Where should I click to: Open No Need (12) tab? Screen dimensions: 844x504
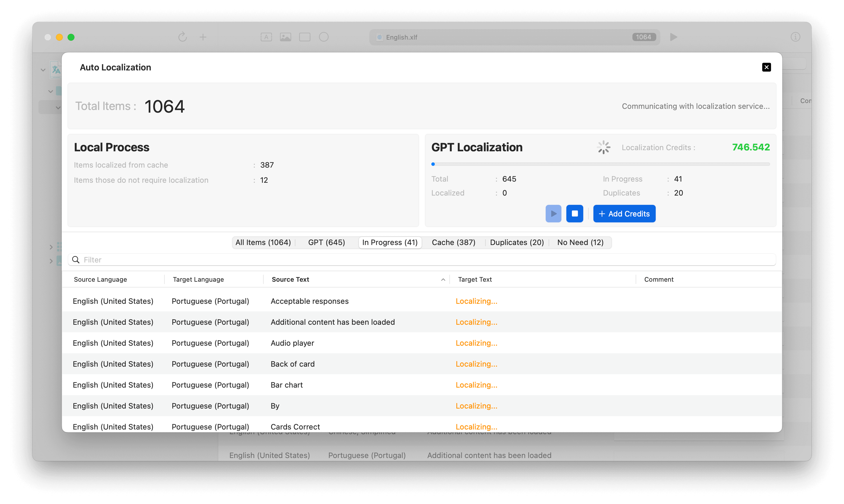[580, 242]
